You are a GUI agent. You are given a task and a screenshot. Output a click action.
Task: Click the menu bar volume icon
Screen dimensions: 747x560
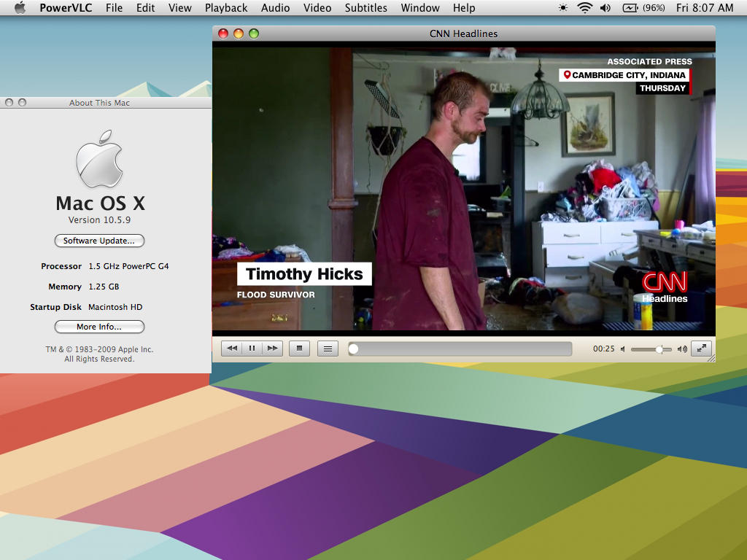[605, 7]
